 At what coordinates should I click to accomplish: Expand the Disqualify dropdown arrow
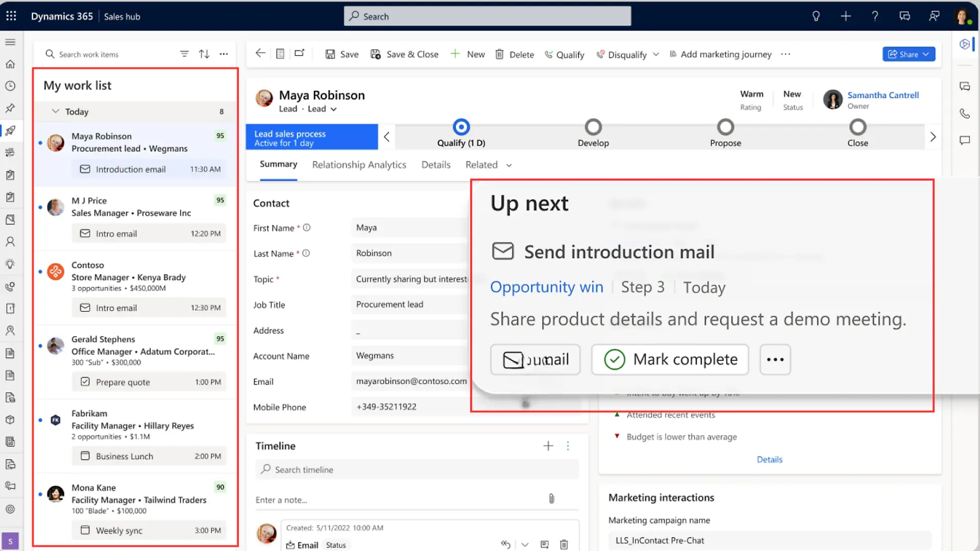[656, 54]
